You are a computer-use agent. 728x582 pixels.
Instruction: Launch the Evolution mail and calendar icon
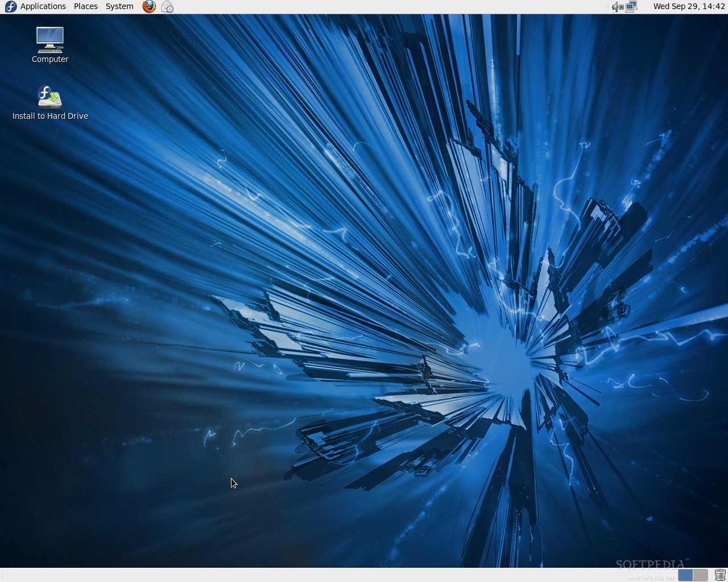167,7
